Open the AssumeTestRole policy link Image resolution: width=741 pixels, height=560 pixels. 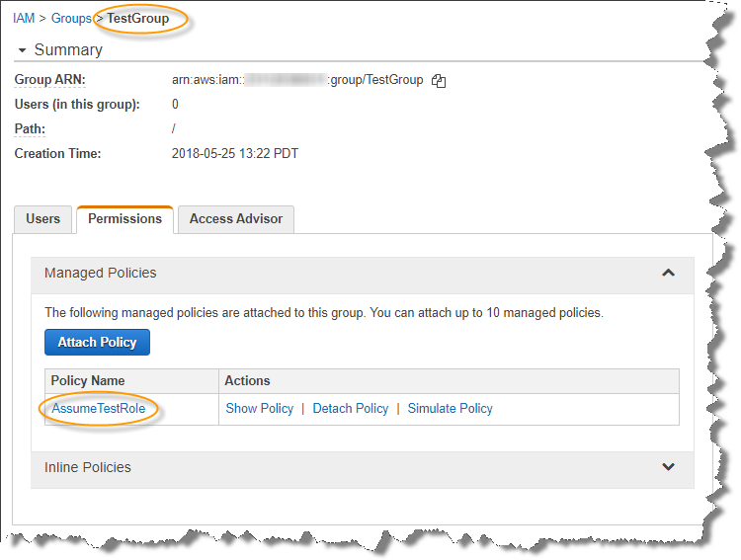pos(98,408)
